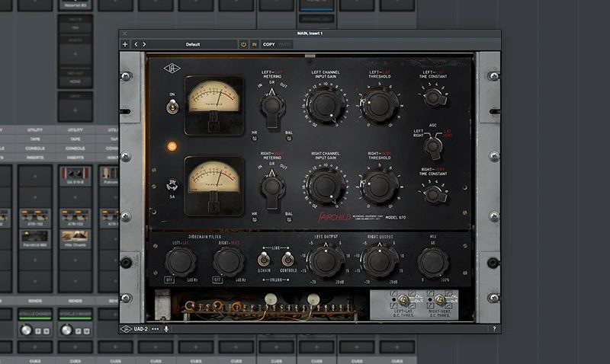The image size is (610, 364).
Task: Click the Universal Audio logo in footer
Action: click(126, 329)
